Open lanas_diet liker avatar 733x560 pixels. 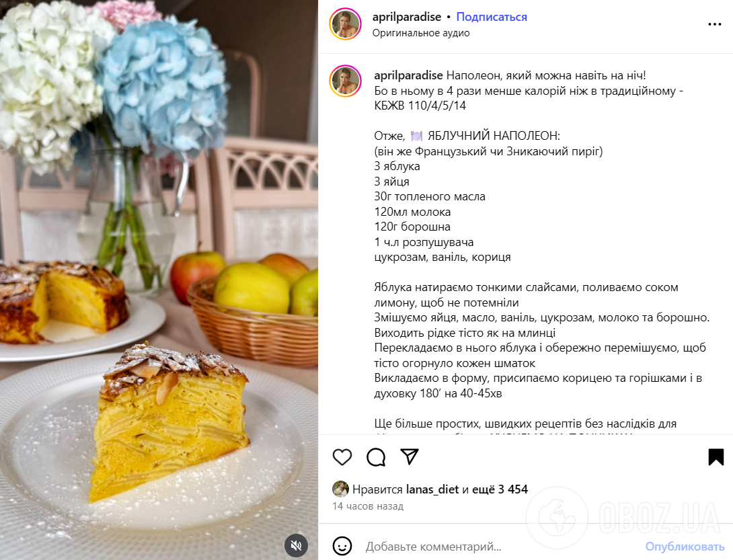click(x=340, y=489)
